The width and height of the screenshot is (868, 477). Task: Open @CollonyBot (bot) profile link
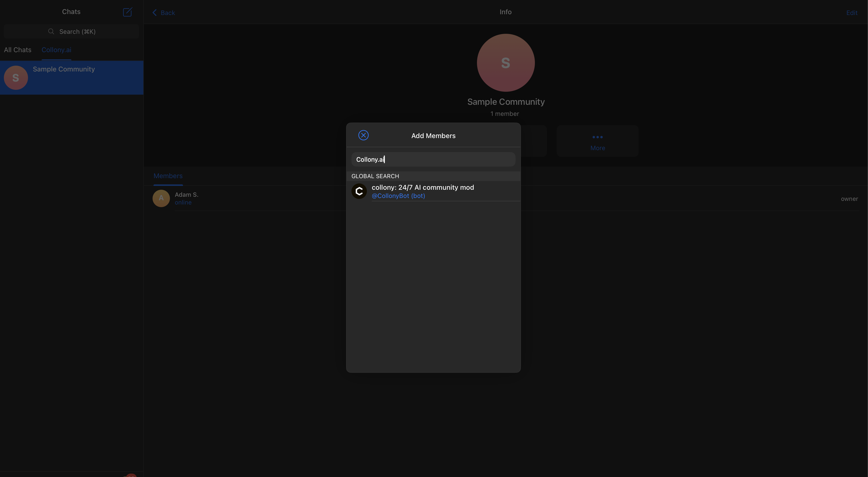(398, 196)
